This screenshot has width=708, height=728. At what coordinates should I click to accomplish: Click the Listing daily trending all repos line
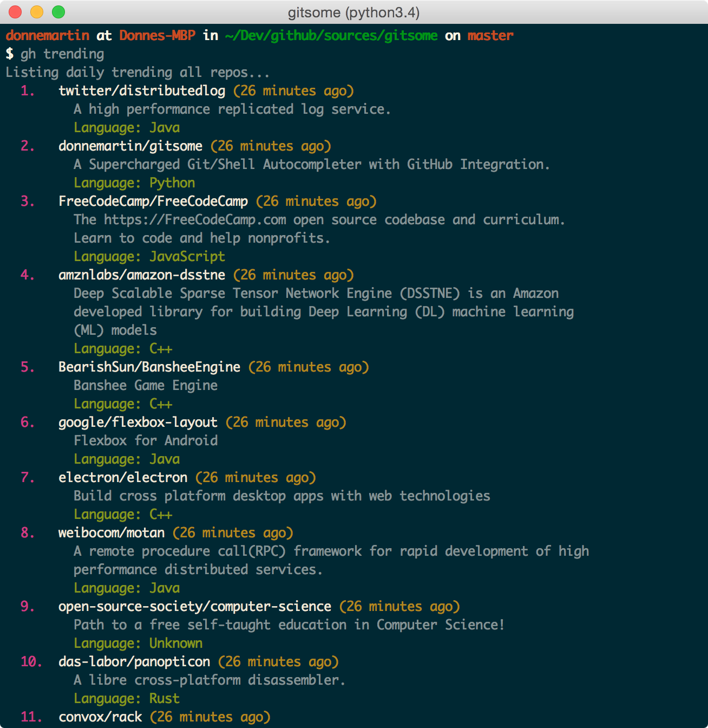pos(137,73)
